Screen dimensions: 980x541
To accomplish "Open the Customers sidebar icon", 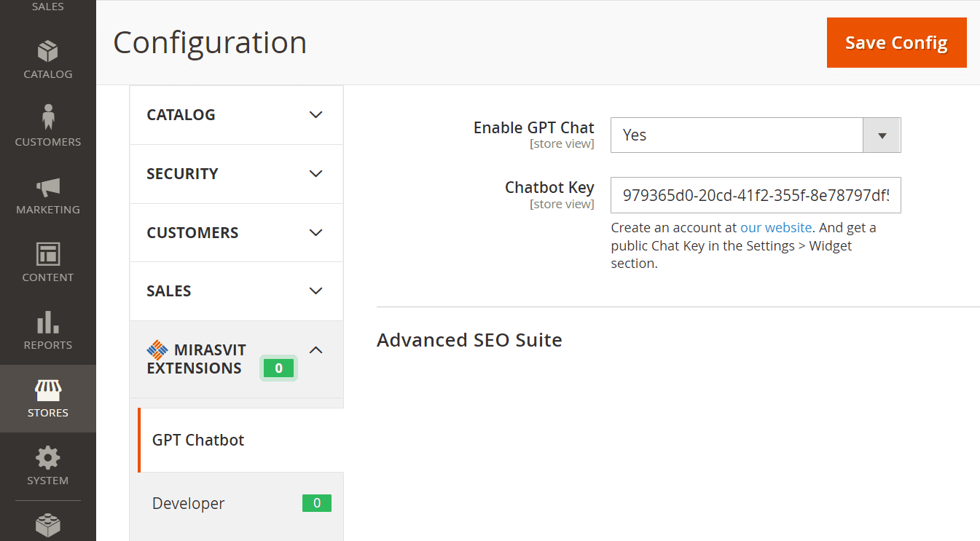I will (x=48, y=118).
